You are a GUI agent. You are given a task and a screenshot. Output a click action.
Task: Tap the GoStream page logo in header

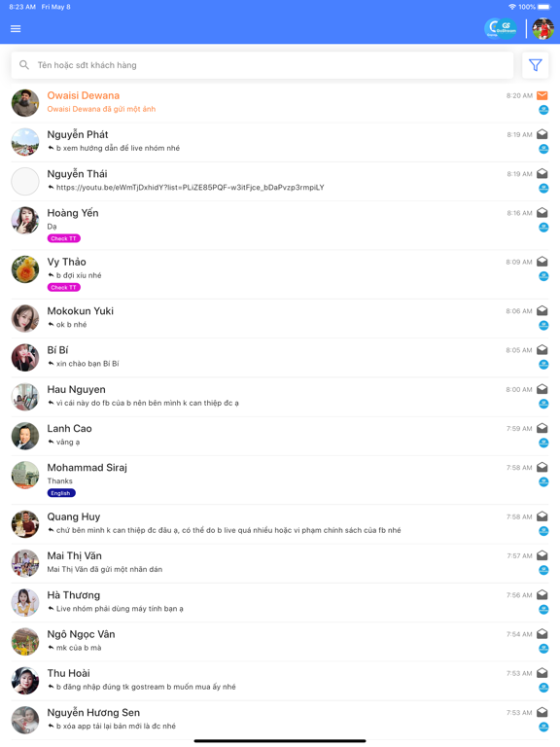pos(501,28)
